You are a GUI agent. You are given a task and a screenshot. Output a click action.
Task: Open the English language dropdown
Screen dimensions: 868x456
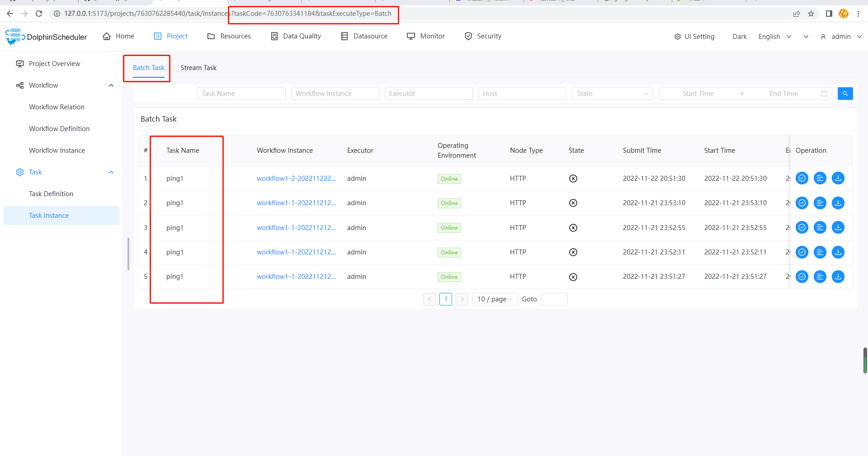(x=774, y=37)
